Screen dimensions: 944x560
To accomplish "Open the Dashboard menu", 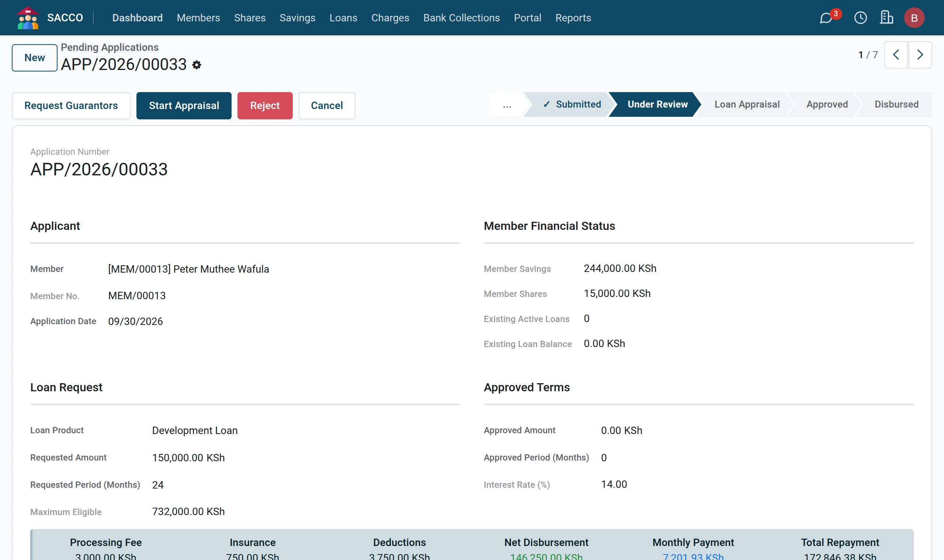I will (138, 18).
